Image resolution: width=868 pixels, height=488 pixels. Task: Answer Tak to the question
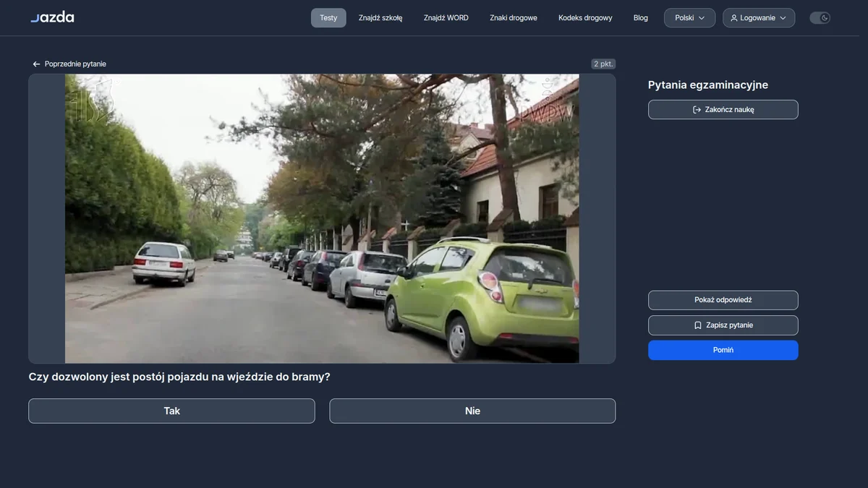point(172,411)
